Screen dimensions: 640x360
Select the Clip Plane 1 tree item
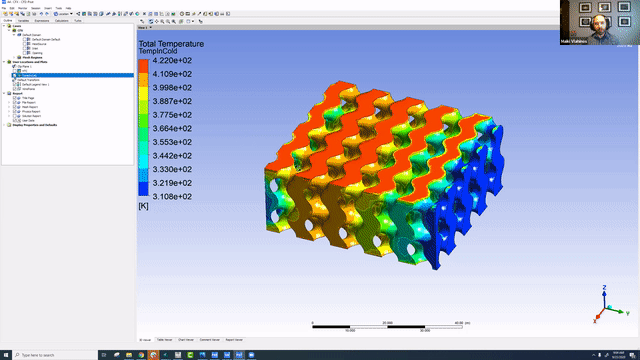tap(24, 67)
